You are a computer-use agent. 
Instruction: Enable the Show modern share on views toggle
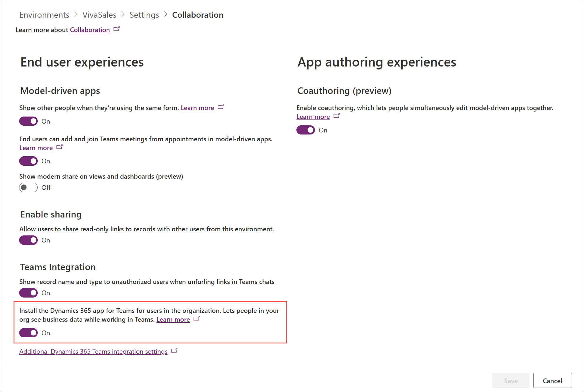pos(28,187)
